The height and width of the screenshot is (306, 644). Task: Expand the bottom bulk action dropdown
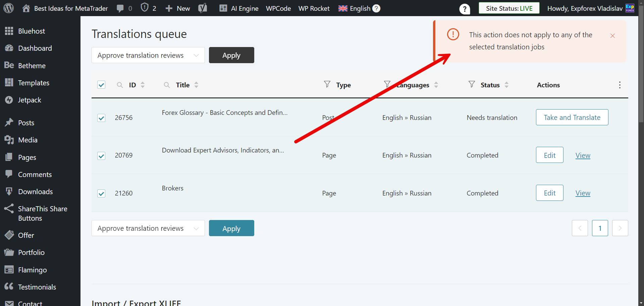(148, 228)
